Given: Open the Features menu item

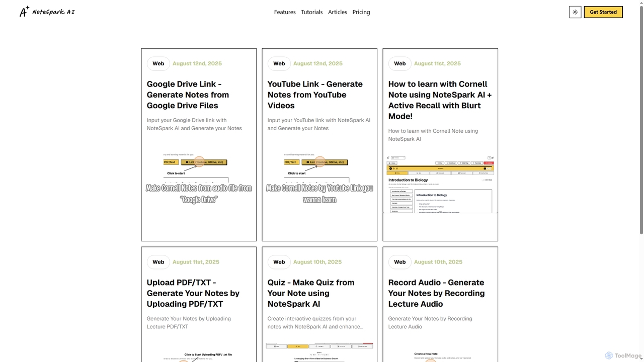Looking at the screenshot, I should tap(285, 12).
